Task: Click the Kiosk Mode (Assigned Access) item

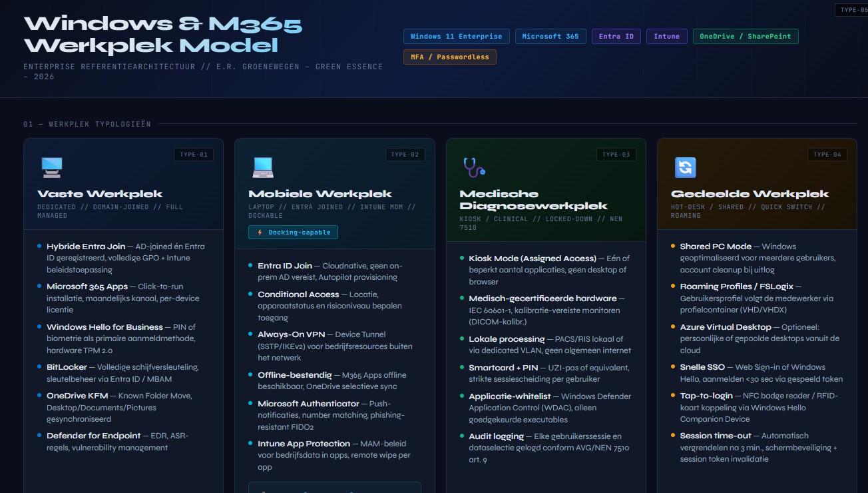Action: [546, 270]
